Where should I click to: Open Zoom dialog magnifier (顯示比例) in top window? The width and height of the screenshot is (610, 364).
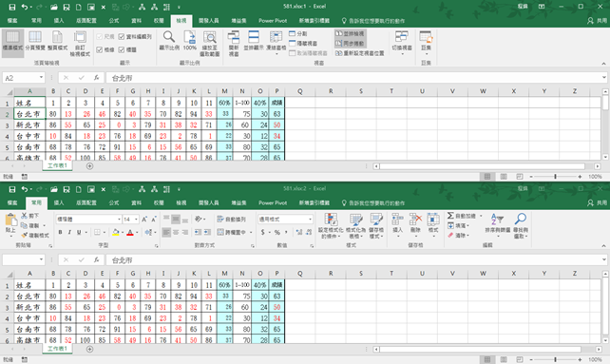tap(169, 41)
